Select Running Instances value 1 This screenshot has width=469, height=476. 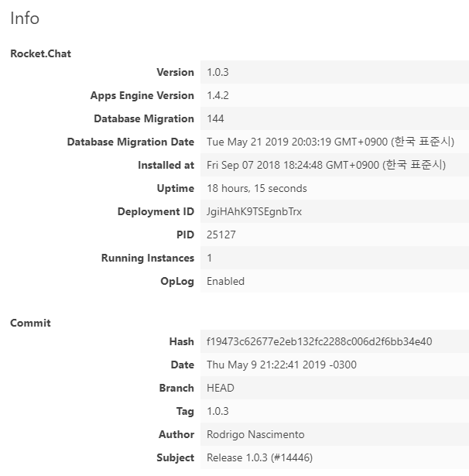(209, 258)
